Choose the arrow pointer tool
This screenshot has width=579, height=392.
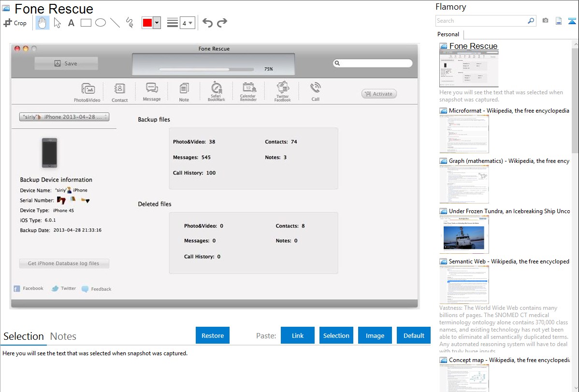click(x=57, y=23)
